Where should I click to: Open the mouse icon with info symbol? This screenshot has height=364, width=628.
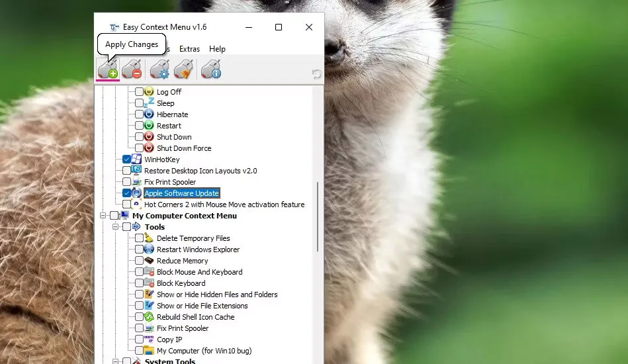[x=211, y=69]
